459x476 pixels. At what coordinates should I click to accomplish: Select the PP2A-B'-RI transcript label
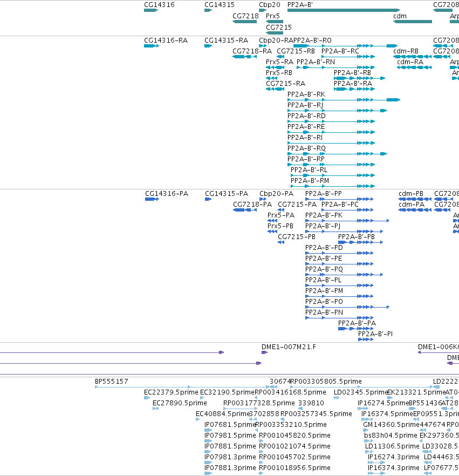click(x=305, y=138)
